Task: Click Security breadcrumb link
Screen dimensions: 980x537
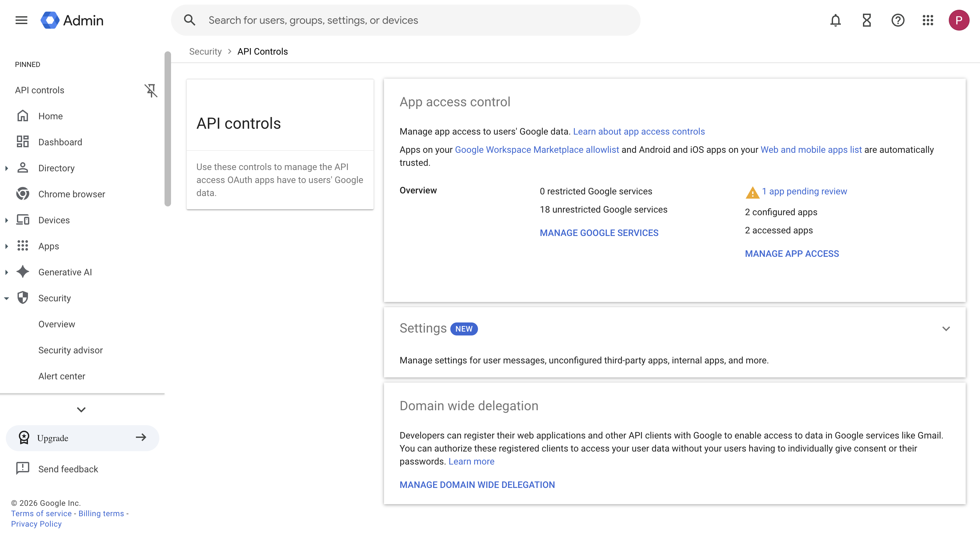Action: [x=205, y=51]
